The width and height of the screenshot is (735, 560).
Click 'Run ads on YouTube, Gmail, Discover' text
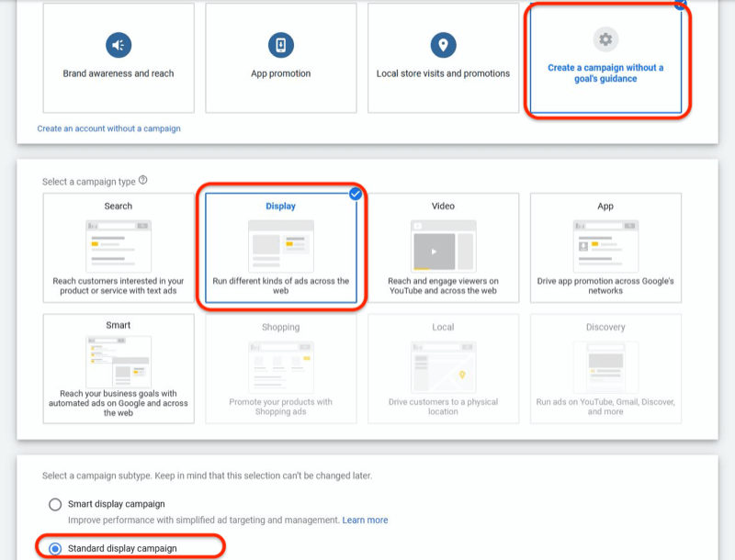(605, 407)
